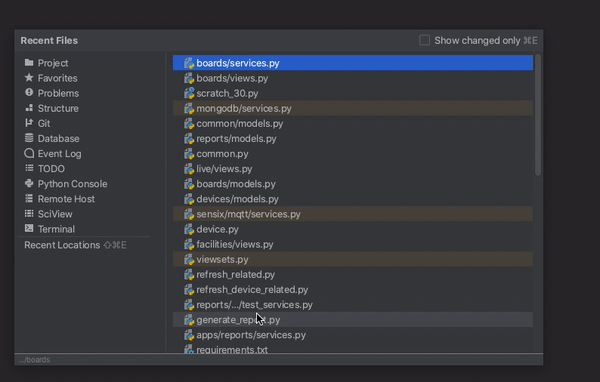
Task: Open the SciView tool window
Action: pyautogui.click(x=49, y=214)
